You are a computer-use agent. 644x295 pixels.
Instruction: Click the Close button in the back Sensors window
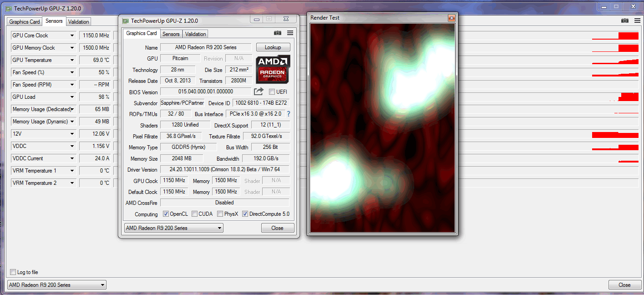coord(624,285)
